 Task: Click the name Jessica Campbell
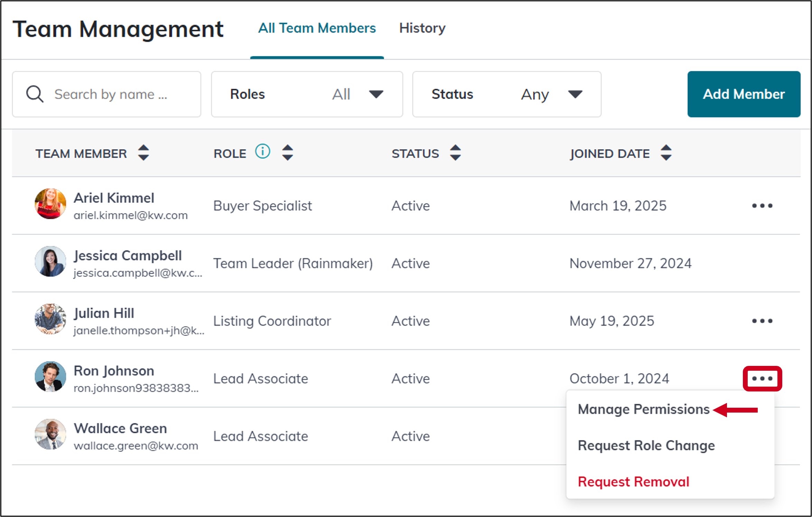pyautogui.click(x=128, y=256)
